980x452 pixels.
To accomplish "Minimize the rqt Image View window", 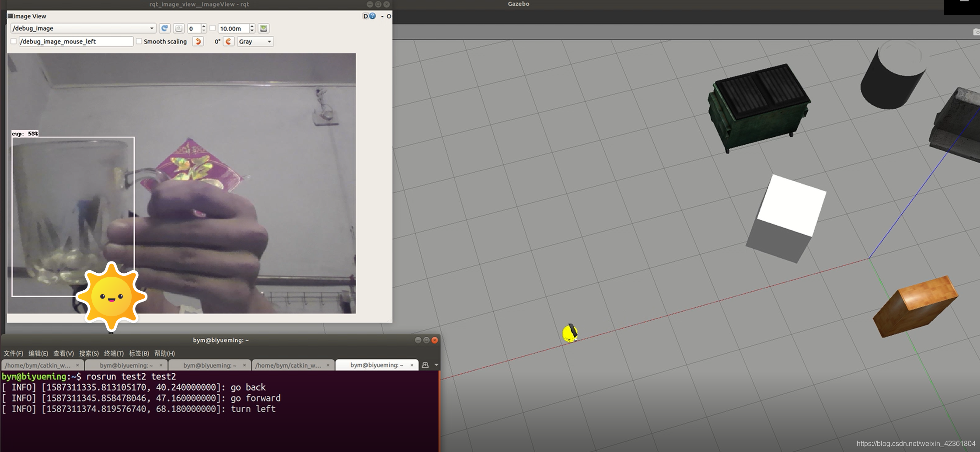I will pyautogui.click(x=370, y=4).
